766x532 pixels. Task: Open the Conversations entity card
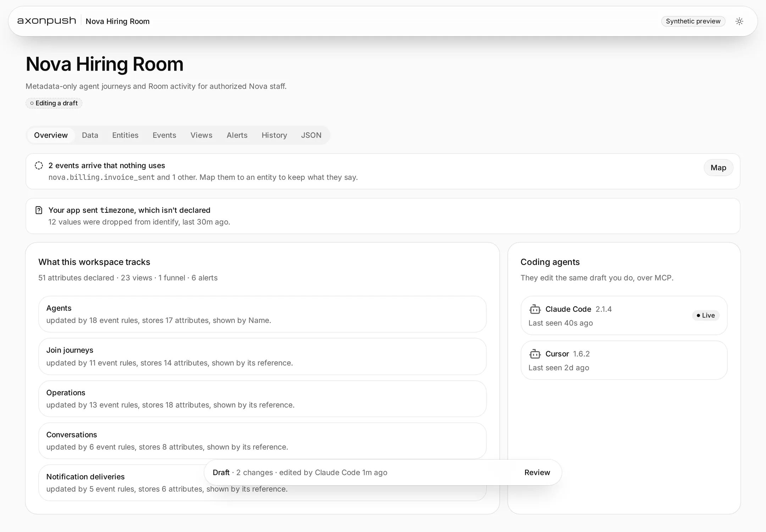[x=262, y=441]
